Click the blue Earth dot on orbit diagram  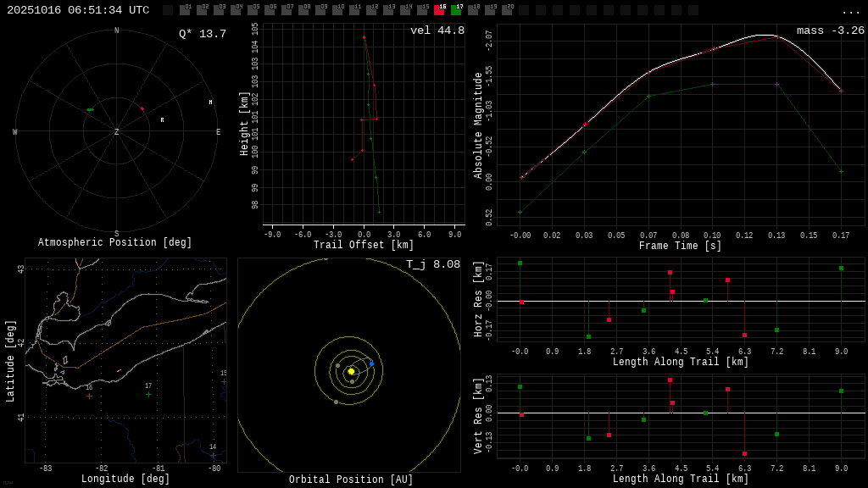coord(371,363)
